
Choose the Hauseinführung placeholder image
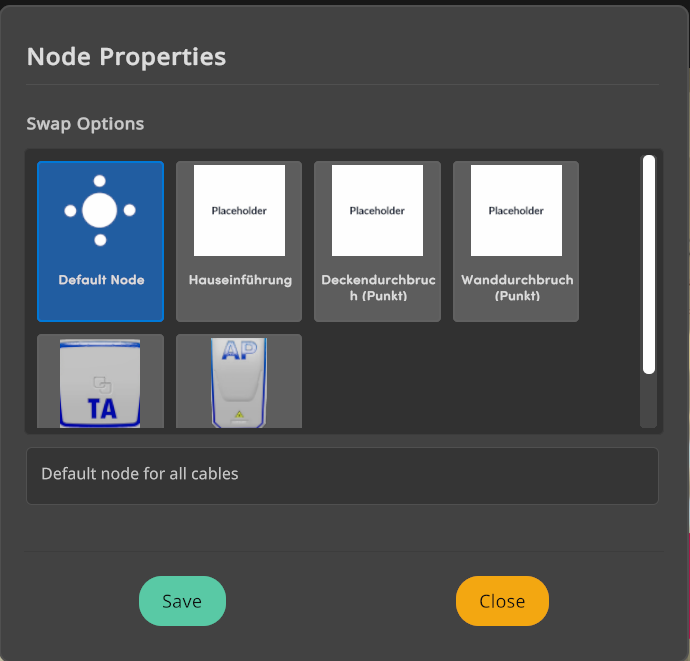click(239, 211)
